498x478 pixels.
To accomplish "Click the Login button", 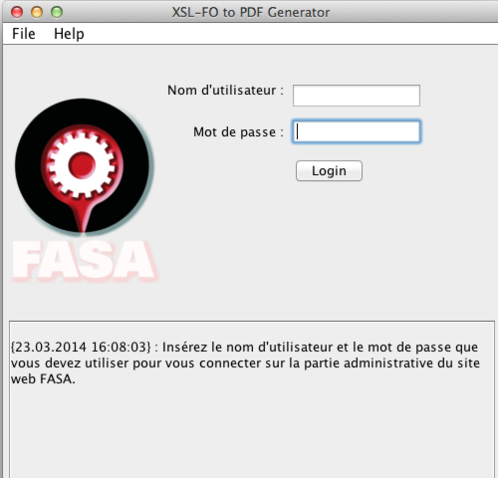I will point(329,171).
